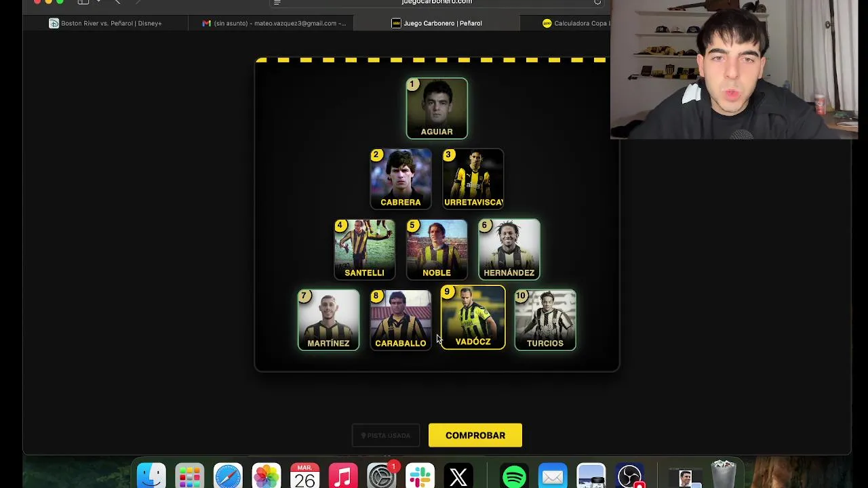This screenshot has width=868, height=488.
Task: Launch Safari from the Dock
Action: [228, 476]
